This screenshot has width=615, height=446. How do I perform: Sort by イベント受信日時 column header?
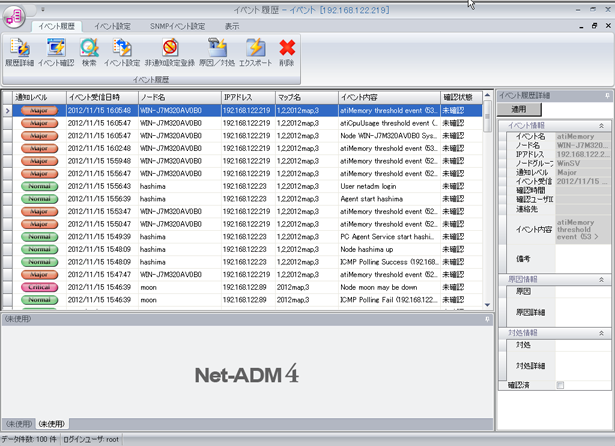pos(102,97)
